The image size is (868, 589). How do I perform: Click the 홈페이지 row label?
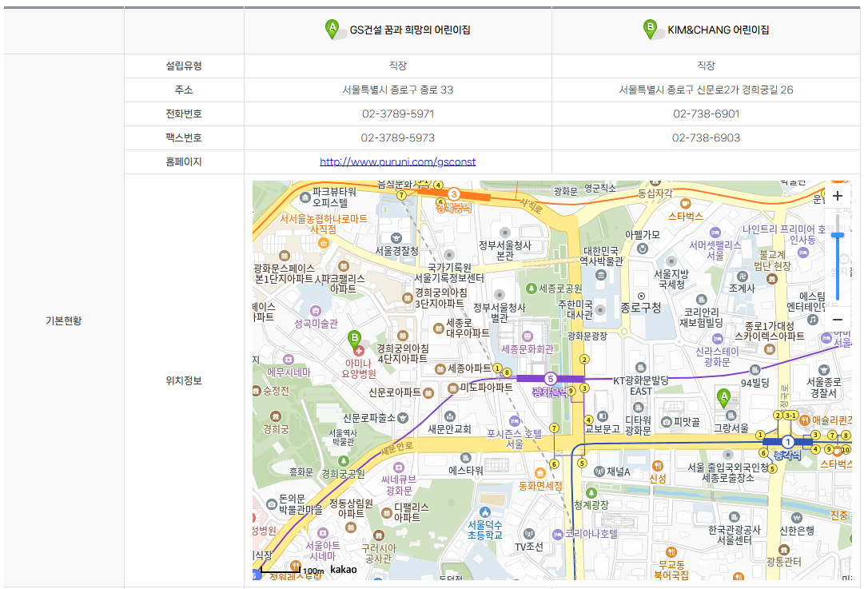(x=184, y=161)
